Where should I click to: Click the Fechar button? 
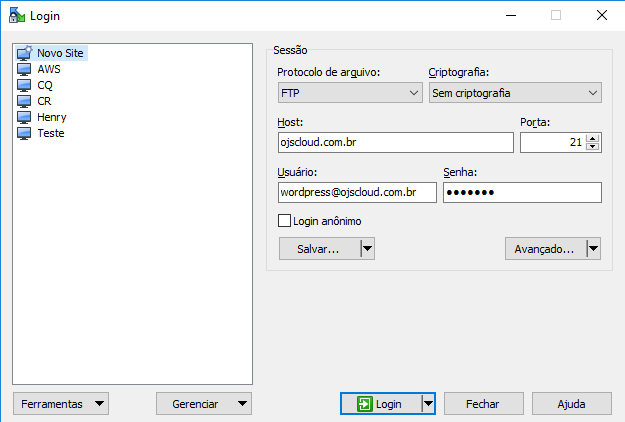click(x=483, y=404)
